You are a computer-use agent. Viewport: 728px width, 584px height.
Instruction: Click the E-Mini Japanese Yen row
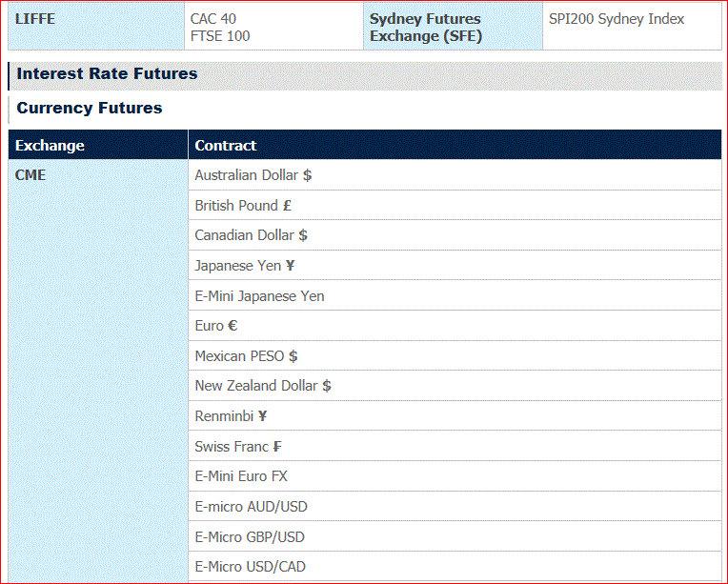tap(455, 295)
